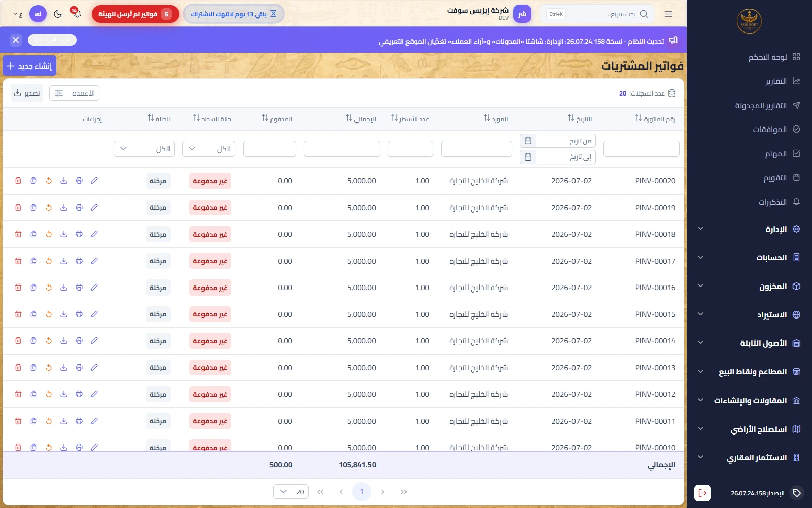Click the تصدير export button
Image resolution: width=812 pixels, height=508 pixels.
tap(27, 93)
